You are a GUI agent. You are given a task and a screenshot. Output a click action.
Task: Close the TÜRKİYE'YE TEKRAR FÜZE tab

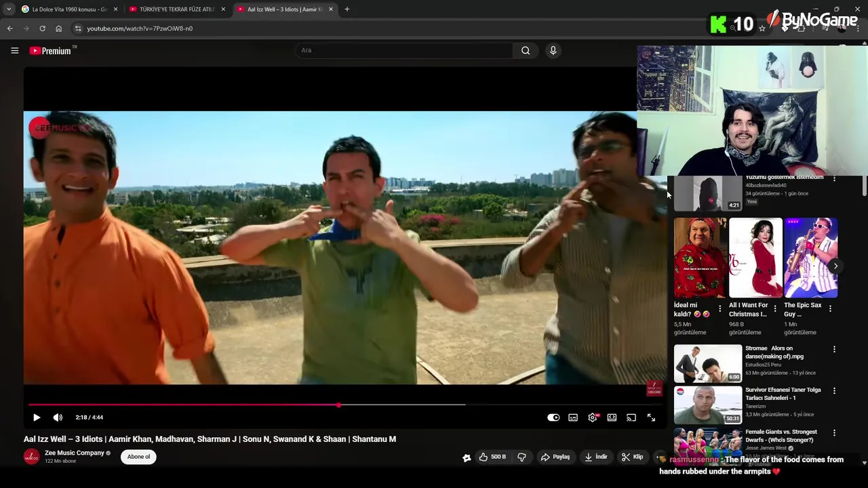(223, 9)
